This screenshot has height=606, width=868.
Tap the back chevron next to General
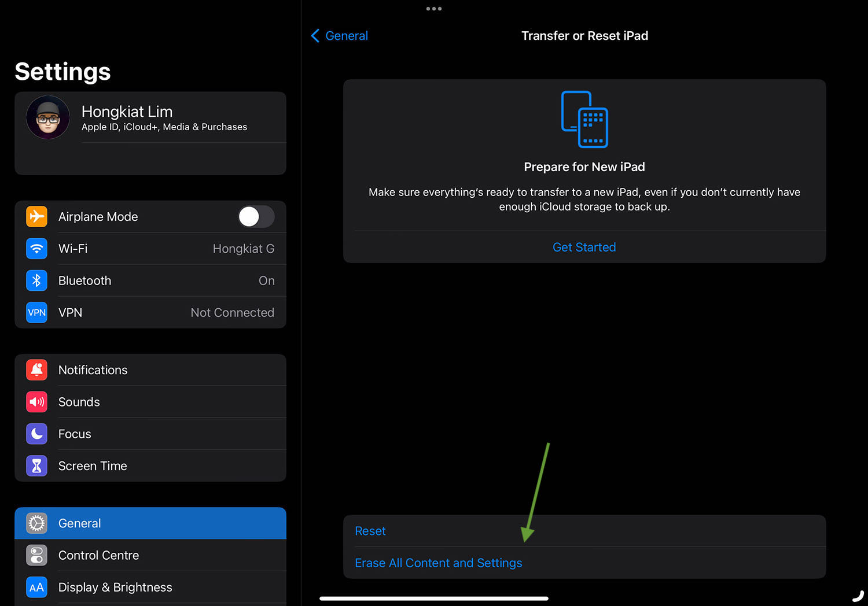[315, 36]
